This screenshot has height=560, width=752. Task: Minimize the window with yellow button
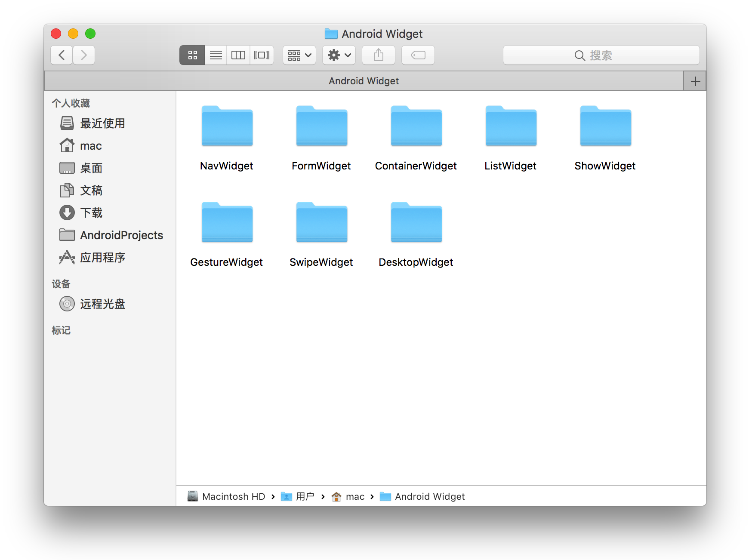73,34
